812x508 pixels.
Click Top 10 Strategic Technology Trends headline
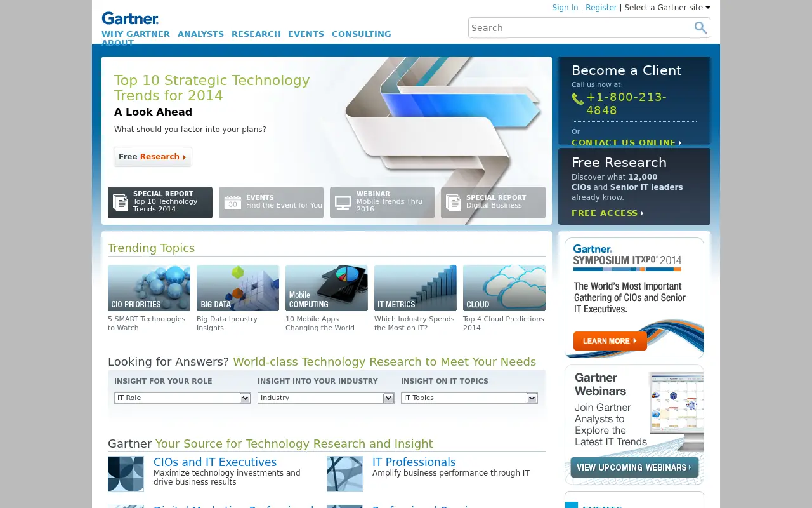pyautogui.click(x=212, y=88)
